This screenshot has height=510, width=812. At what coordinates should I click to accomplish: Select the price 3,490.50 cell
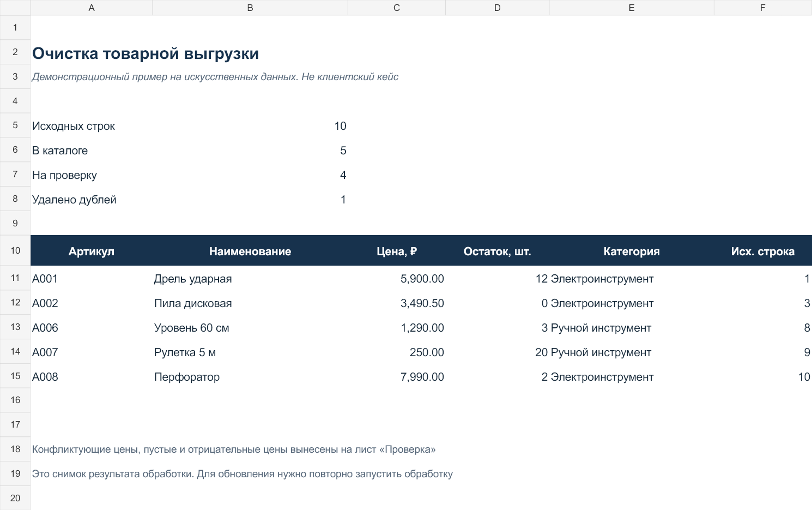pos(397,303)
